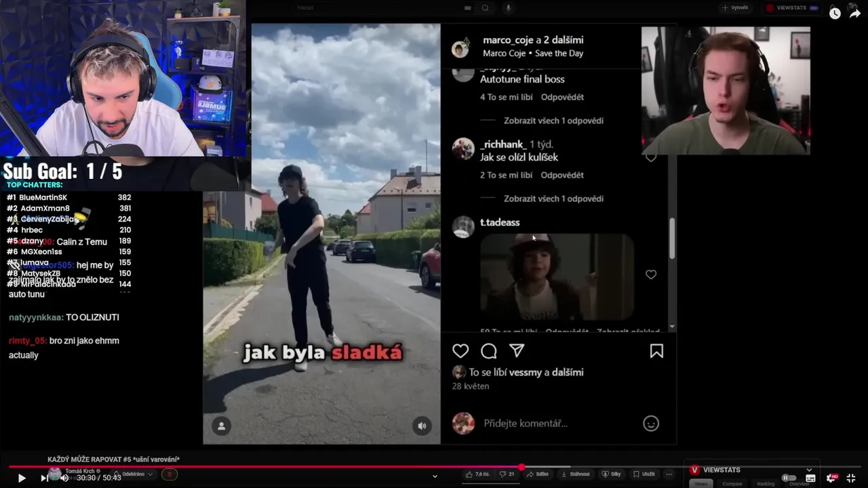Click the Watch Later clock icon
The image size is (868, 488).
click(835, 13)
